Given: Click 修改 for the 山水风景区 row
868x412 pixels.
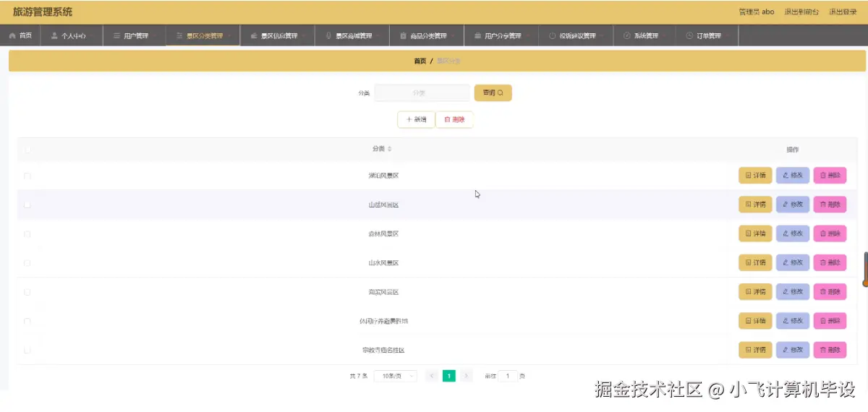Looking at the screenshot, I should (x=793, y=262).
